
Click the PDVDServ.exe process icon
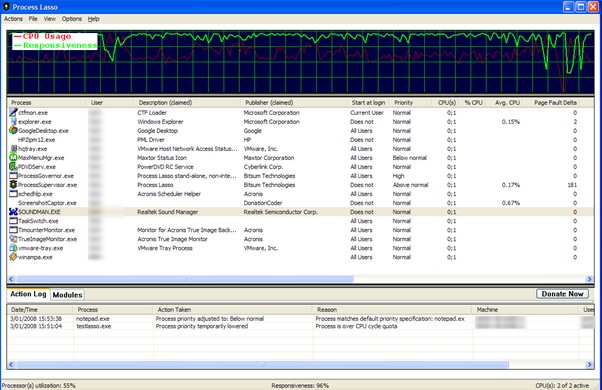(x=13, y=167)
